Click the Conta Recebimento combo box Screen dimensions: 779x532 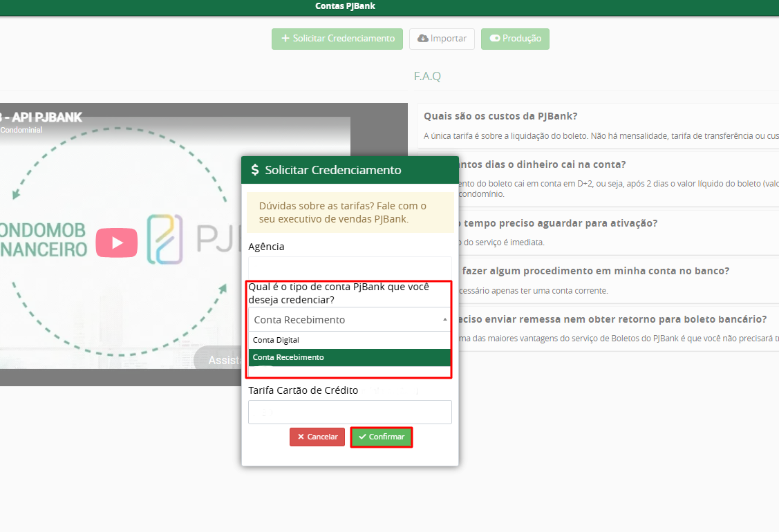click(x=349, y=319)
